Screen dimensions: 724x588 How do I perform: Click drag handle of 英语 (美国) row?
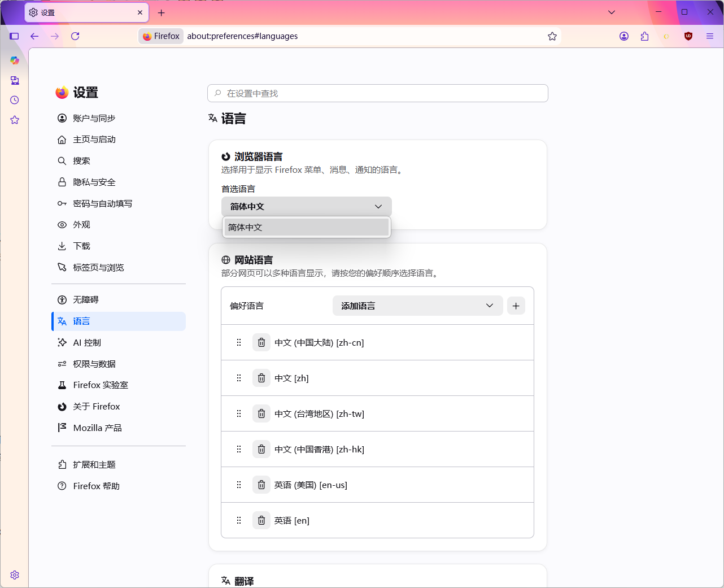[239, 485]
